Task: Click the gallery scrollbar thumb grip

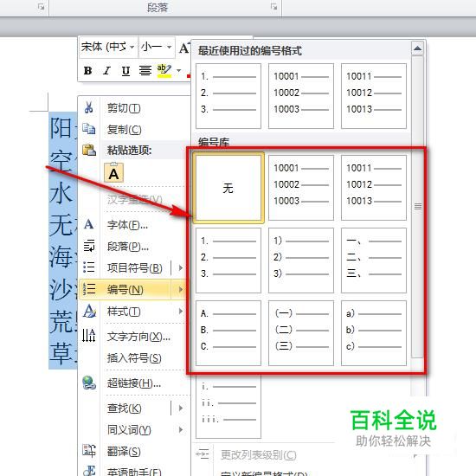Action: coord(418,207)
